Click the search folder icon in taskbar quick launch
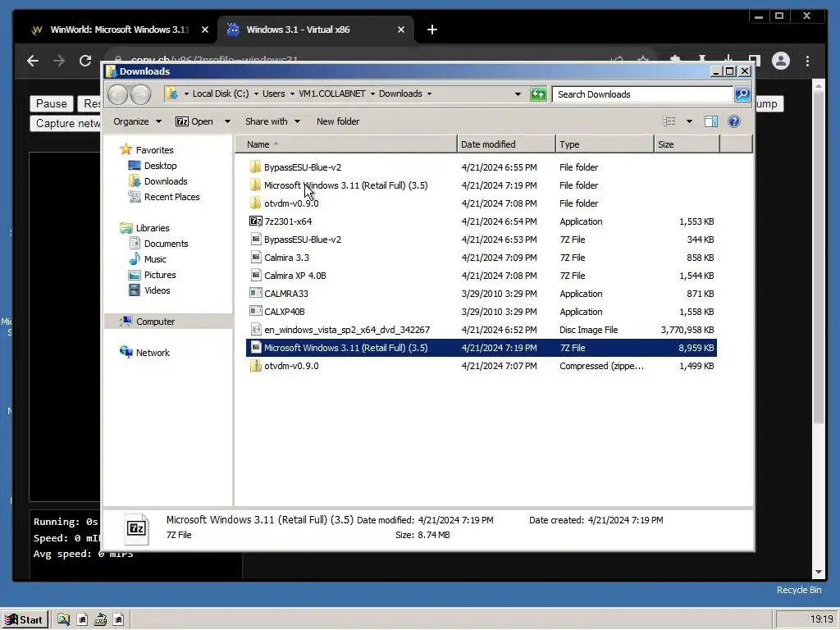The height and width of the screenshot is (630, 840). coord(63,620)
